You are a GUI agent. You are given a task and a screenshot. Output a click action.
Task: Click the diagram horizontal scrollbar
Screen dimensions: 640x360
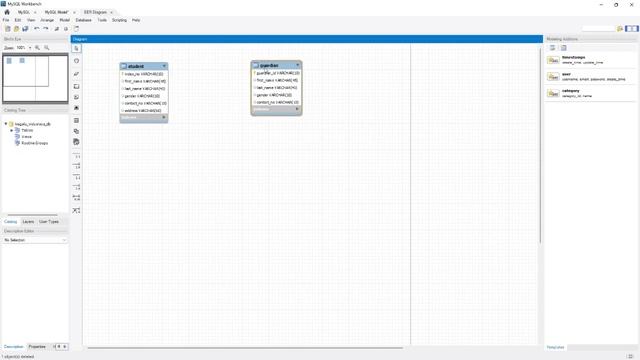click(245, 348)
